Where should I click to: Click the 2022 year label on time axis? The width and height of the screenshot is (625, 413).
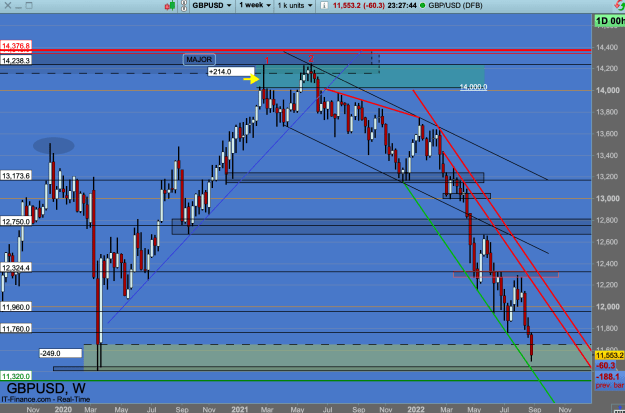(x=416, y=409)
